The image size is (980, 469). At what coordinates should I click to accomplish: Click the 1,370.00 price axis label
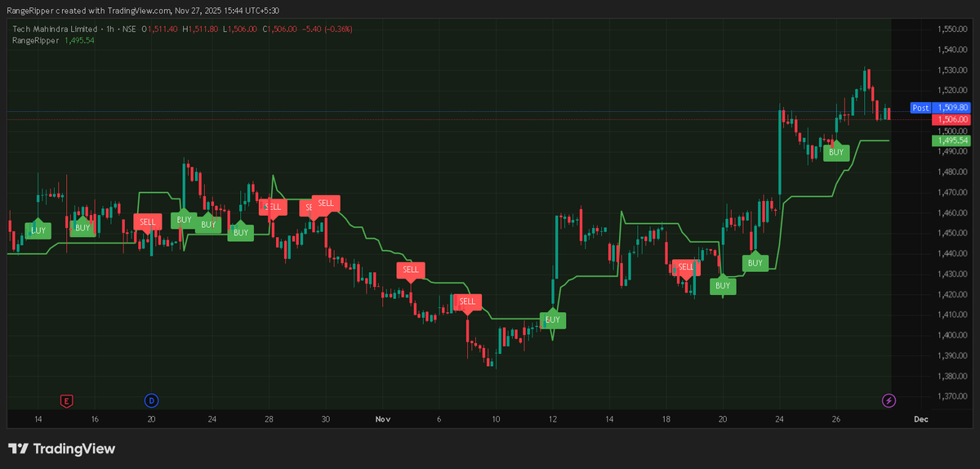coord(951,396)
